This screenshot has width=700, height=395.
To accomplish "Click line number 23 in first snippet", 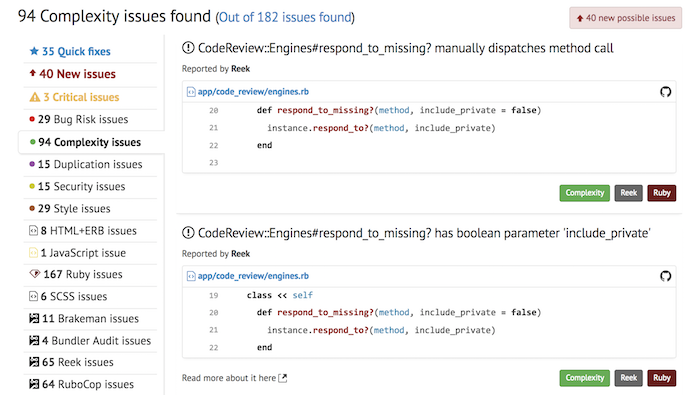I will (x=213, y=163).
